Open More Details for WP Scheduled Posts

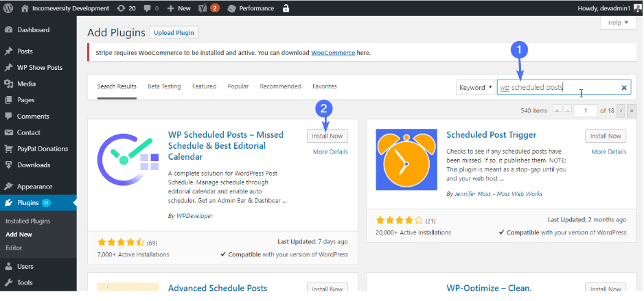click(x=331, y=152)
